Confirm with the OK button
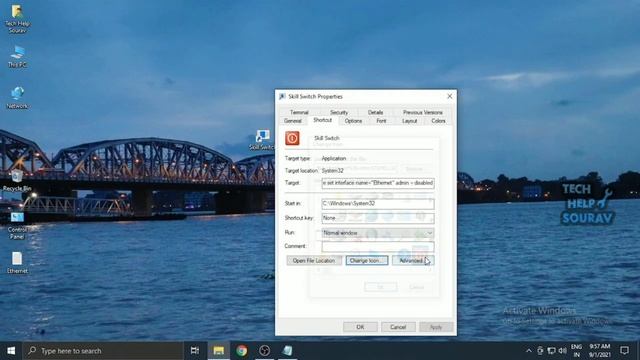 pos(360,327)
